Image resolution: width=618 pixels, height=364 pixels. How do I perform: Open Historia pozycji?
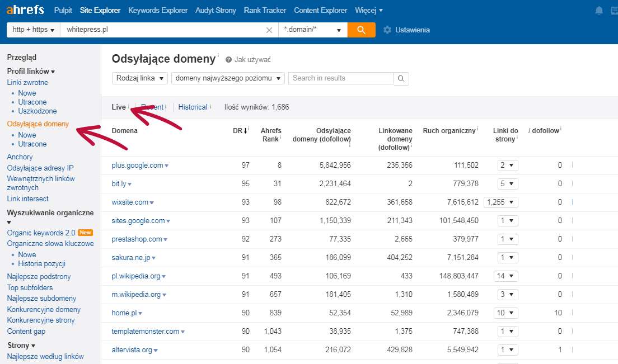pos(42,264)
